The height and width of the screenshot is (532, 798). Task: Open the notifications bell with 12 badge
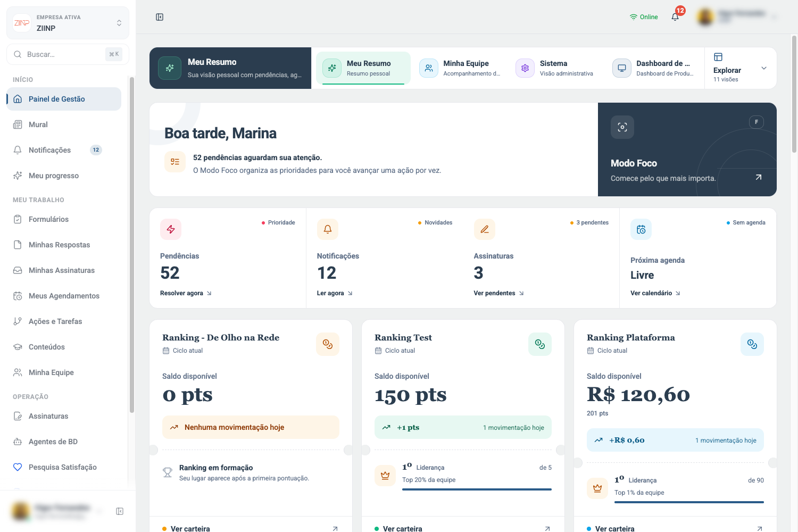tap(675, 16)
